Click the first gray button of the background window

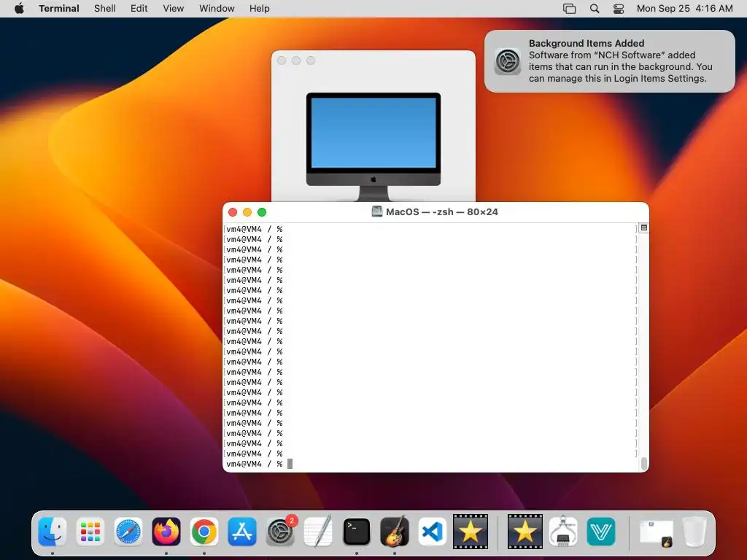coord(282,61)
